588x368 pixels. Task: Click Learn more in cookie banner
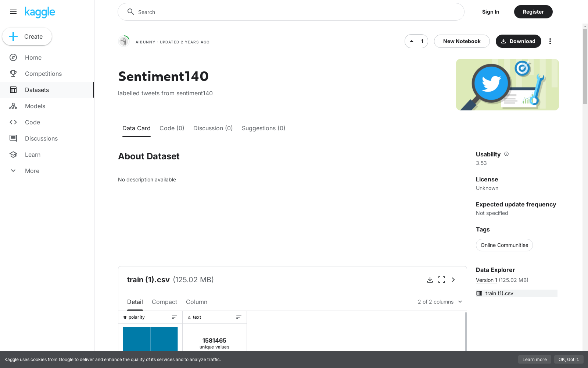point(534,360)
